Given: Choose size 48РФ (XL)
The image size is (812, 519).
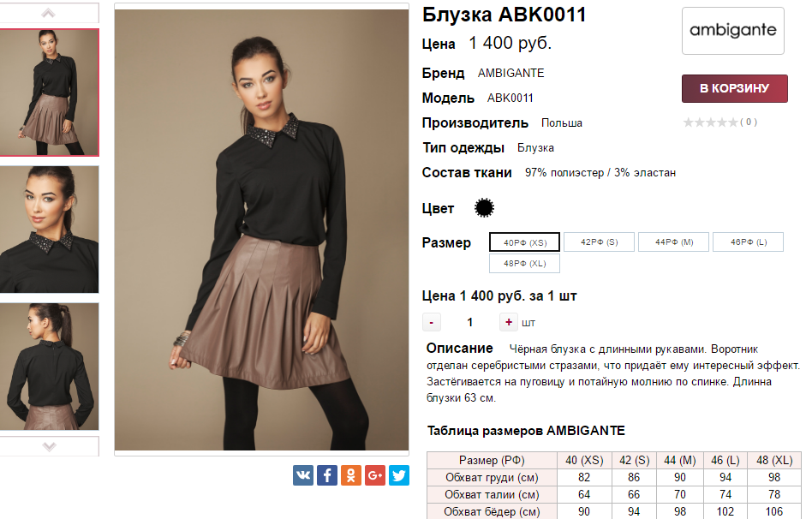Looking at the screenshot, I should 524,263.
